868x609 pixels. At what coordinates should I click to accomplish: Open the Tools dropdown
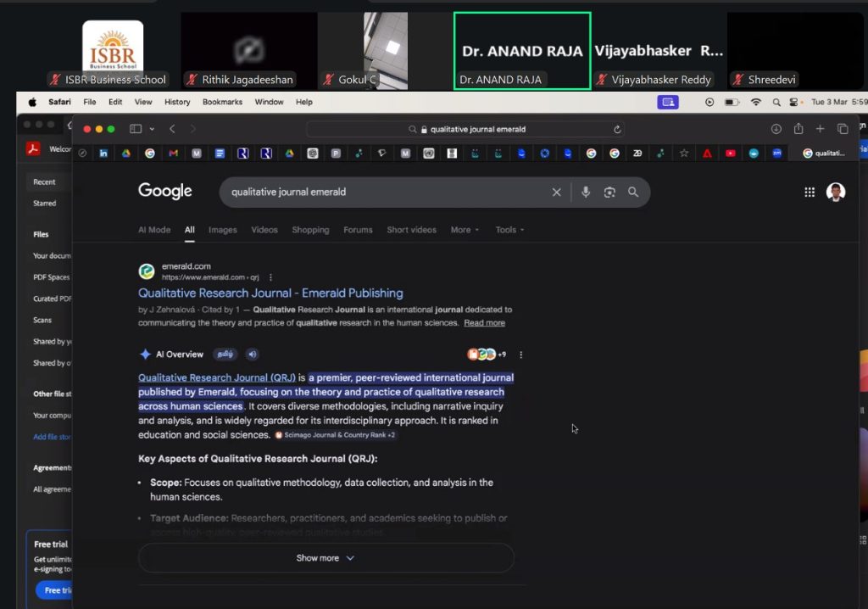pyautogui.click(x=509, y=230)
